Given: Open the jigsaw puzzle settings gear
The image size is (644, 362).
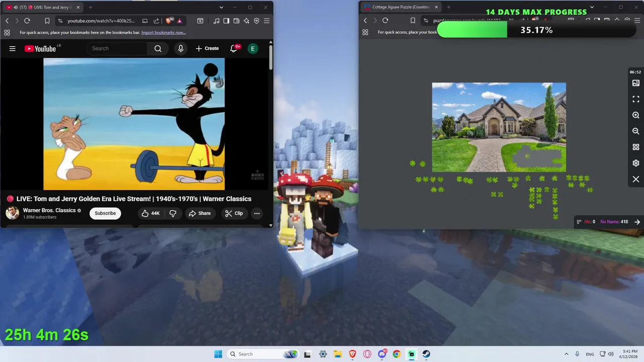Looking at the screenshot, I should pyautogui.click(x=636, y=163).
